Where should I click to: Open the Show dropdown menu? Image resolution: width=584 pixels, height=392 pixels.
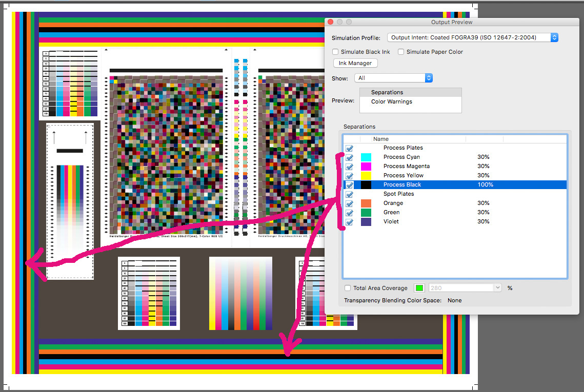428,78
